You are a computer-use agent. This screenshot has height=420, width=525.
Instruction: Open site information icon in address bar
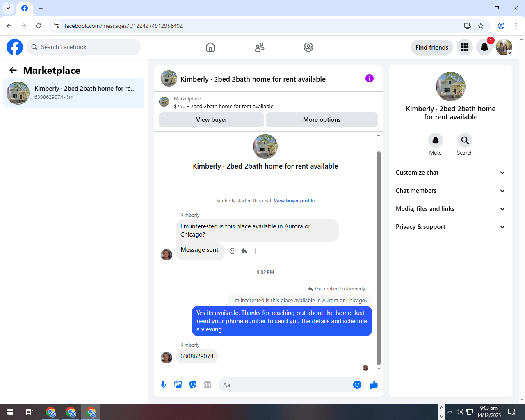point(56,26)
